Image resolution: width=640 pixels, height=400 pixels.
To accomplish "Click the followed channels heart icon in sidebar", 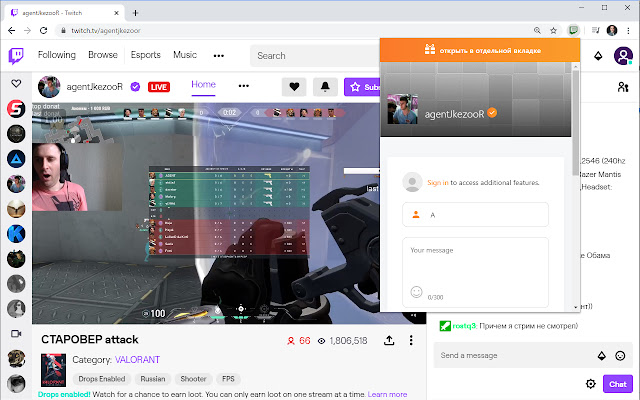I will pyautogui.click(x=16, y=84).
